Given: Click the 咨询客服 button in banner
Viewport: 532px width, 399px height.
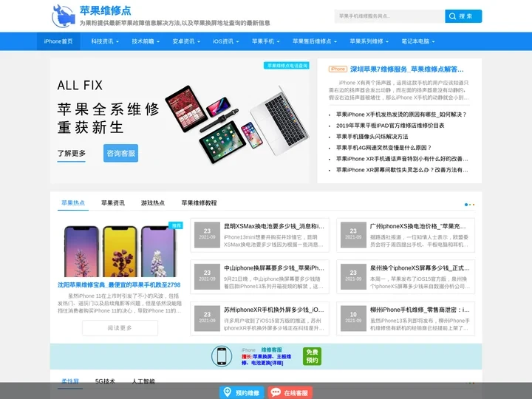Looking at the screenshot, I should click(120, 153).
